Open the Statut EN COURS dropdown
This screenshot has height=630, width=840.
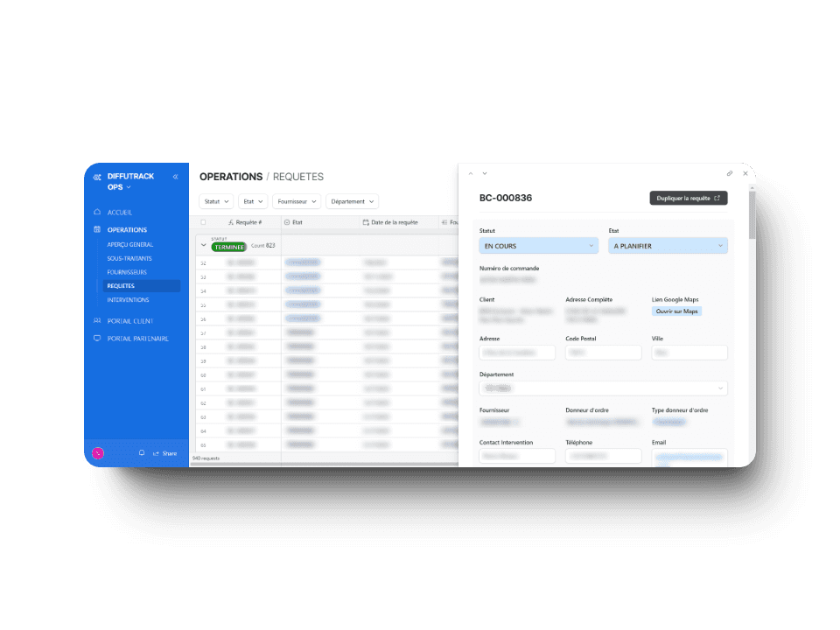538,246
